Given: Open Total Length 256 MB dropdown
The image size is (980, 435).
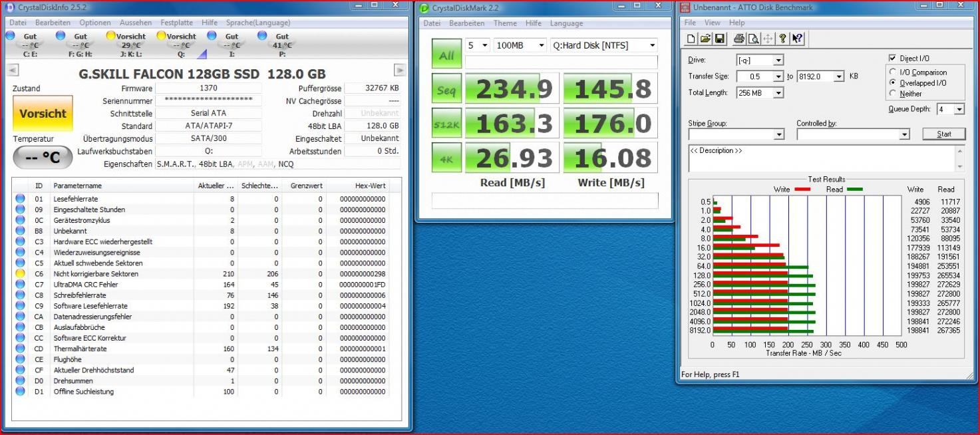Looking at the screenshot, I should tap(778, 93).
